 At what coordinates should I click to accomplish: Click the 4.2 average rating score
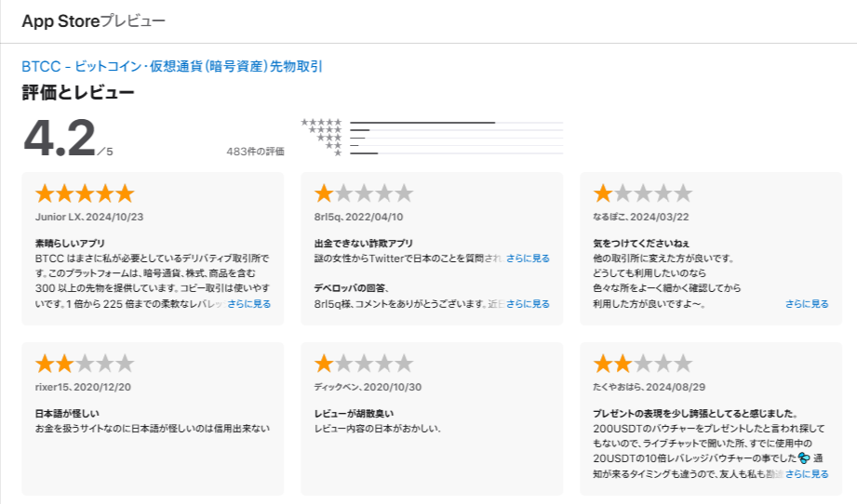pos(60,139)
